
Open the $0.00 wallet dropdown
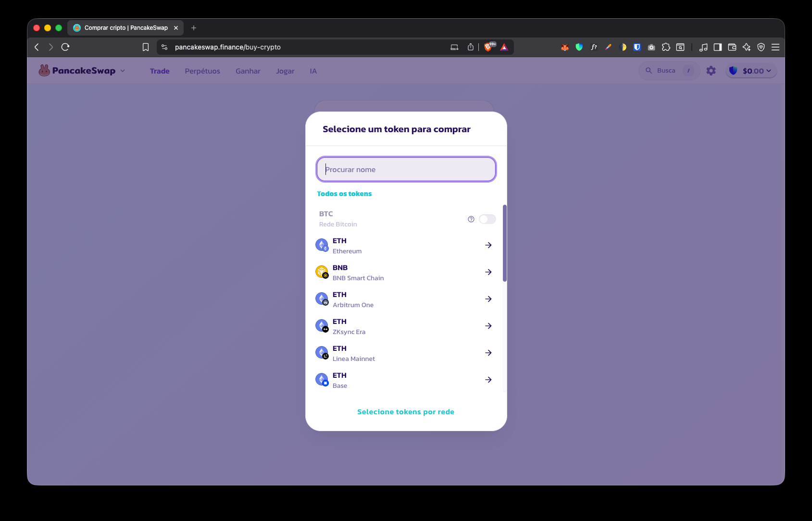click(x=751, y=71)
